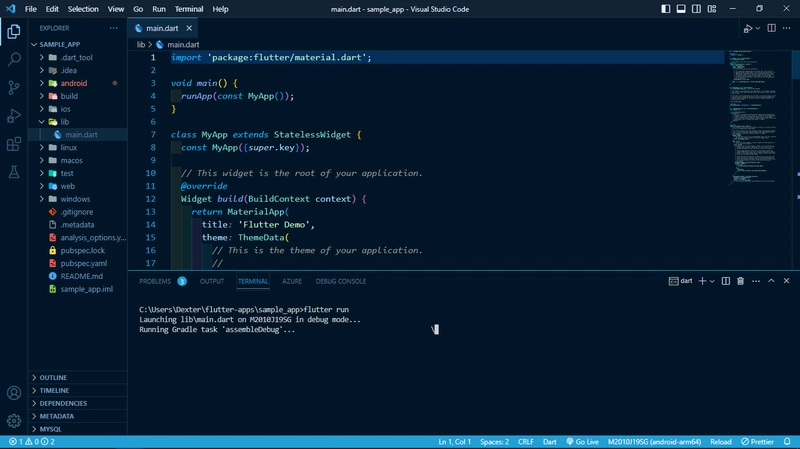The image size is (800, 449).
Task: Toggle Go Live server in status bar
Action: pos(580,441)
